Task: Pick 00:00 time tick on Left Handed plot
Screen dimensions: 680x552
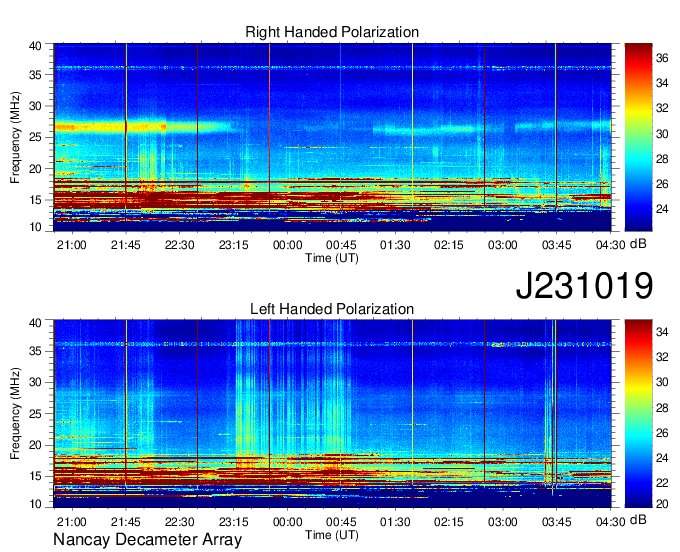Action: tap(288, 522)
